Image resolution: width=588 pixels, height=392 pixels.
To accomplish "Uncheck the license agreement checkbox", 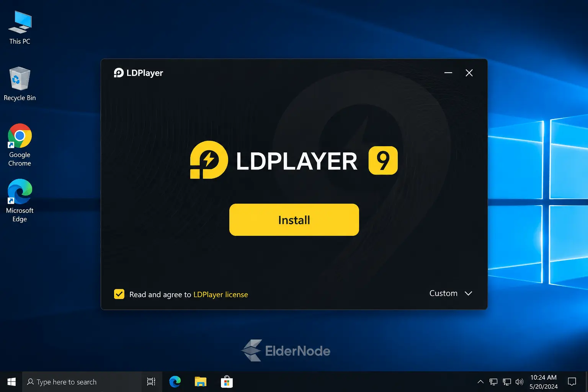I will 119,294.
